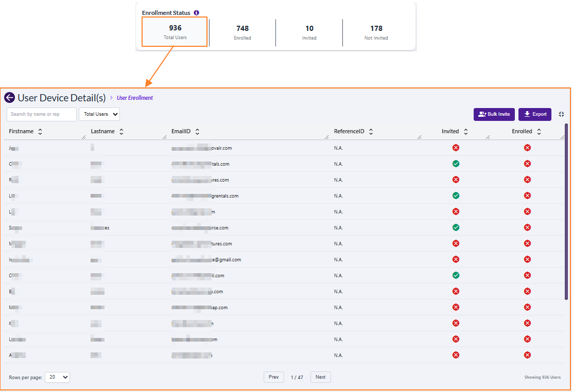Sort by Lastname column arrows
Image resolution: width=572 pixels, height=392 pixels.
[x=122, y=132]
